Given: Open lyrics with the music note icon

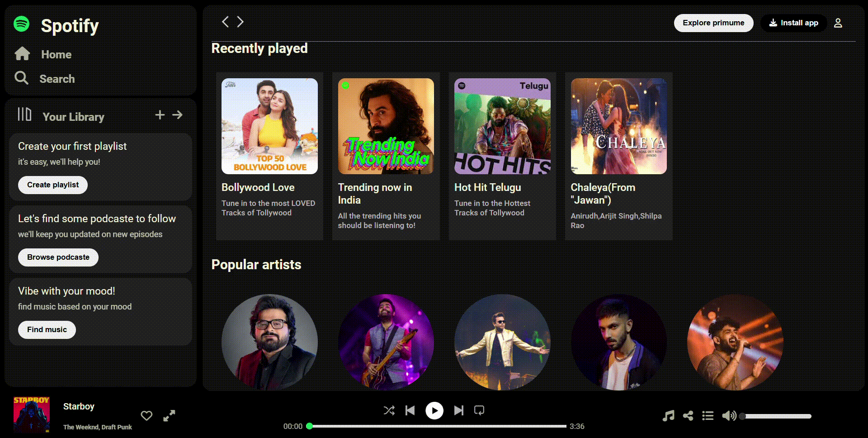Looking at the screenshot, I should [668, 416].
